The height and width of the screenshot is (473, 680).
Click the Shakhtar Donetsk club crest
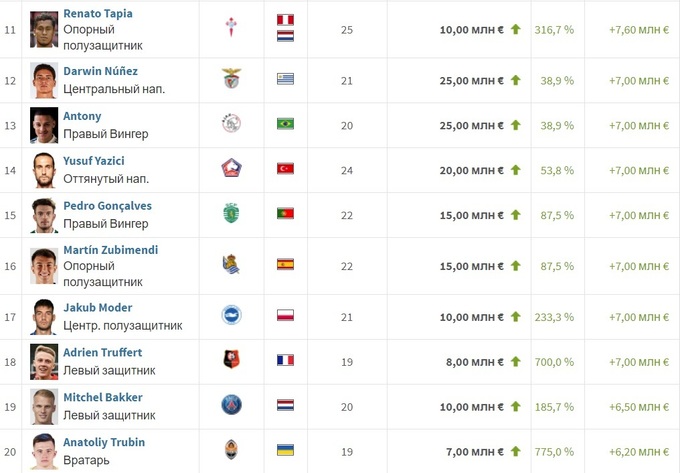tap(231, 450)
